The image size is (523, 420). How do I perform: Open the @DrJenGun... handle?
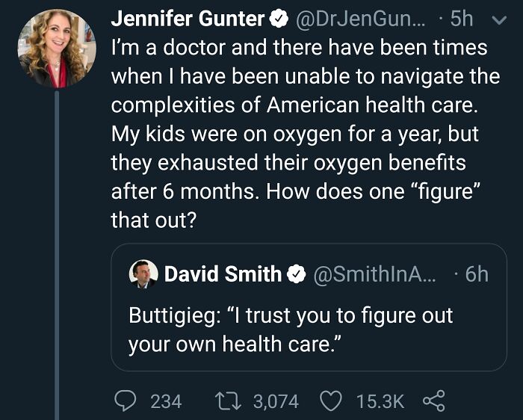click(362, 17)
